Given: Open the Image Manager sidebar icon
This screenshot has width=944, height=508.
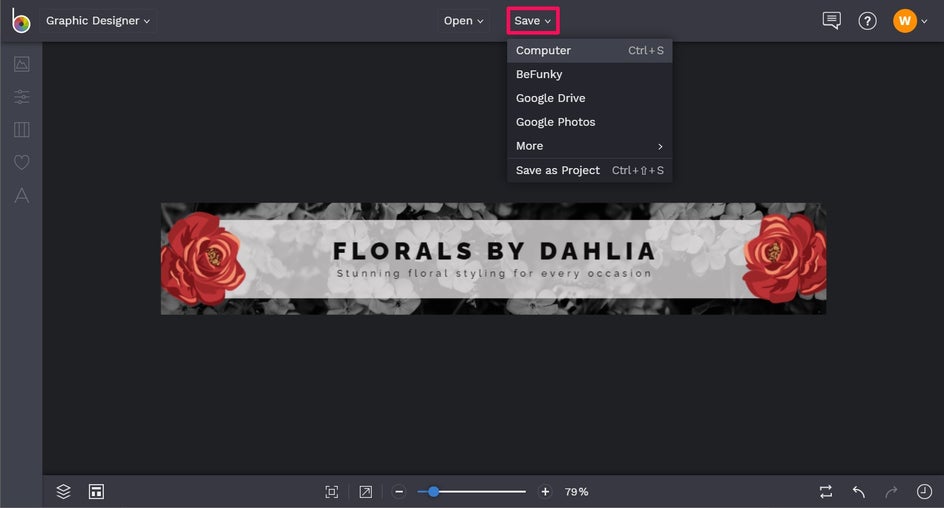Looking at the screenshot, I should [x=22, y=64].
